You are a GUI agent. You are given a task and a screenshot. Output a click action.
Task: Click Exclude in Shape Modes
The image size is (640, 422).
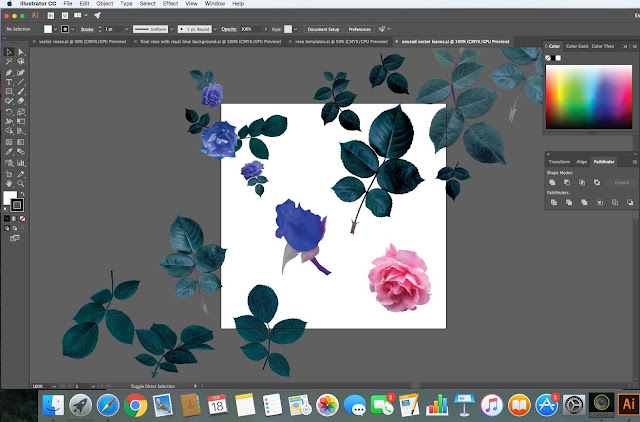click(597, 182)
